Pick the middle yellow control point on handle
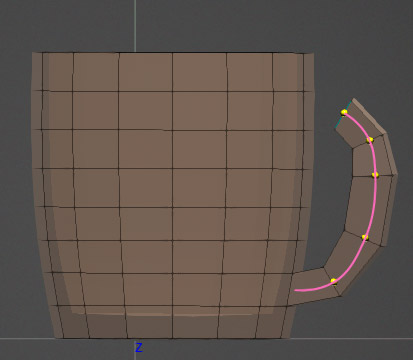 click(x=375, y=175)
